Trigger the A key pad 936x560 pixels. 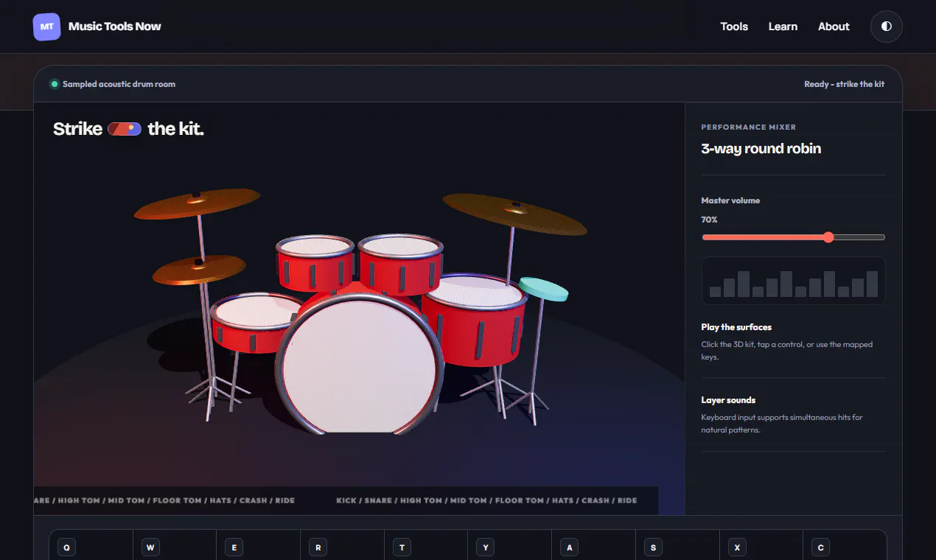coord(593,546)
